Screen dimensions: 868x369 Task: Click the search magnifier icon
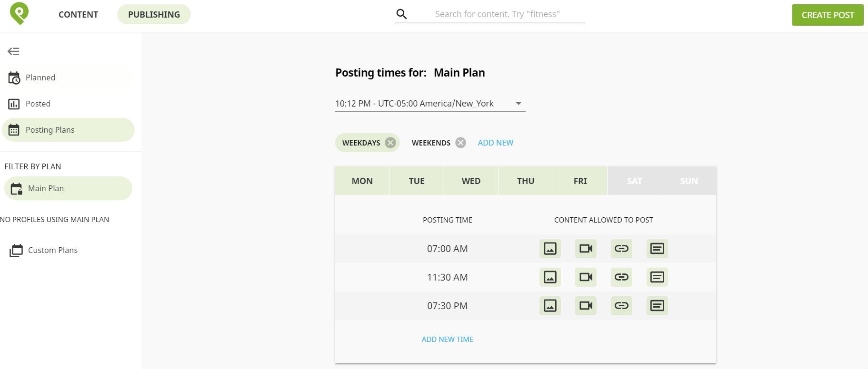point(401,14)
